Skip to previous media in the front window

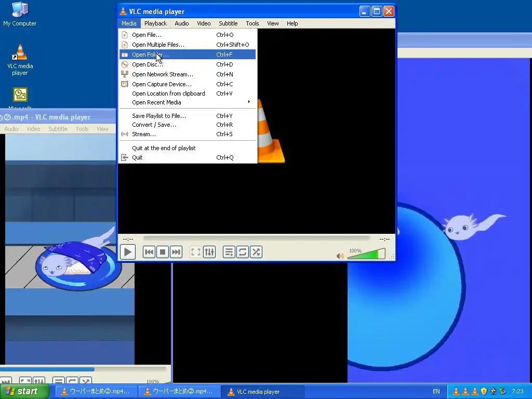[x=149, y=252]
